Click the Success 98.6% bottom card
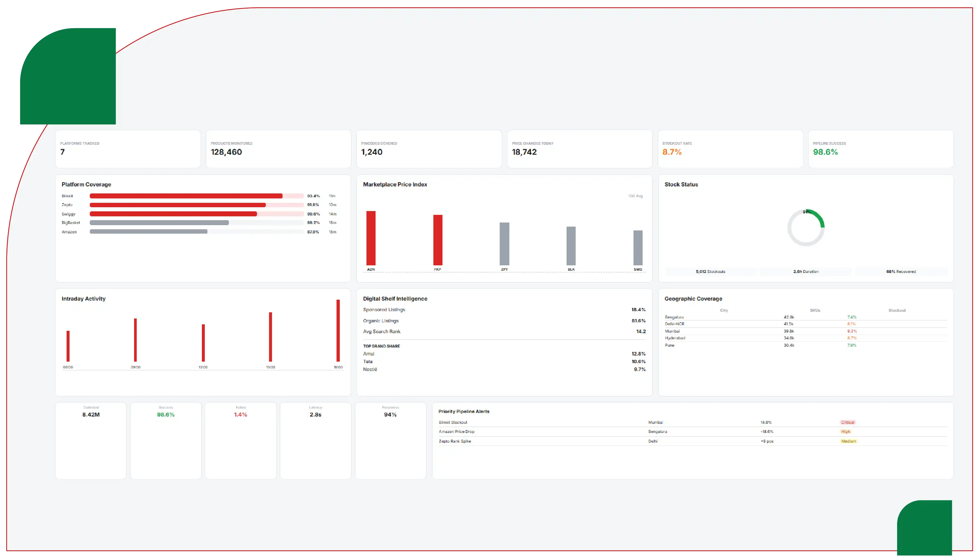 point(165,440)
